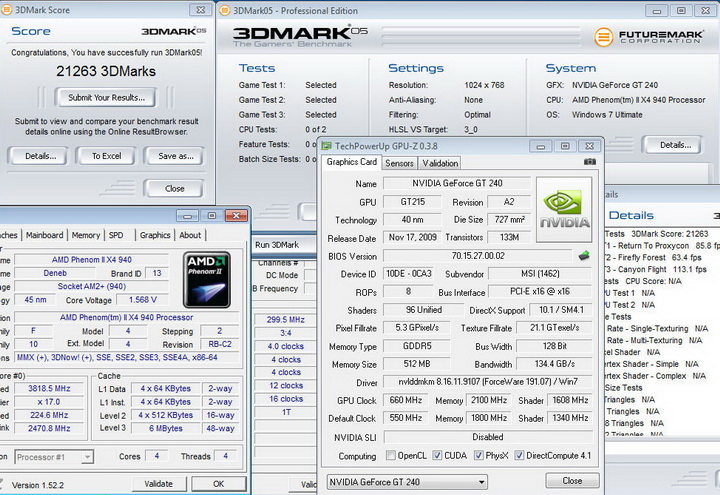The height and width of the screenshot is (495, 720).
Task: Click the multiplier x 17.0 value
Action: [50, 402]
